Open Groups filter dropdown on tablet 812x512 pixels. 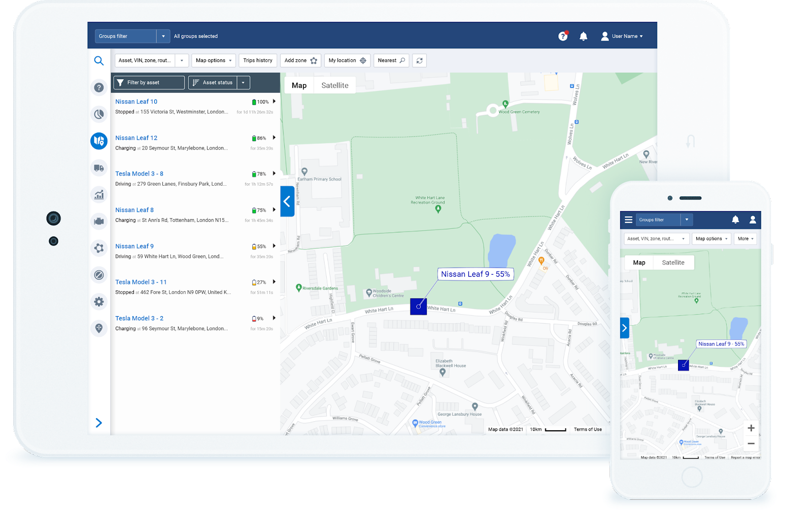(163, 36)
